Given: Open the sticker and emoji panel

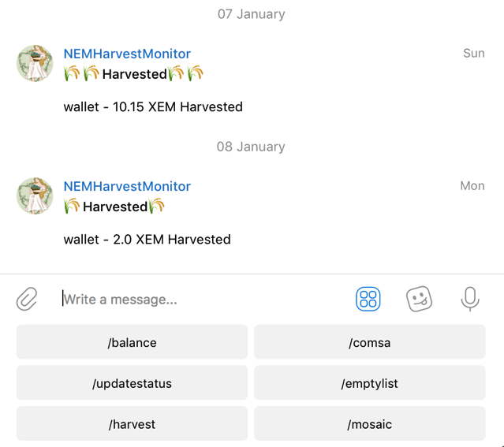Looking at the screenshot, I should tap(419, 299).
